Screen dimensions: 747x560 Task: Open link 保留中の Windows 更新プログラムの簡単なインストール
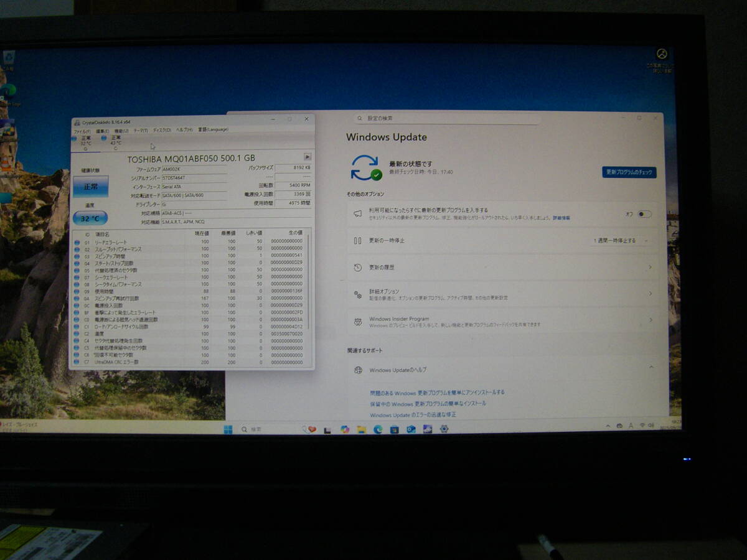[428, 404]
